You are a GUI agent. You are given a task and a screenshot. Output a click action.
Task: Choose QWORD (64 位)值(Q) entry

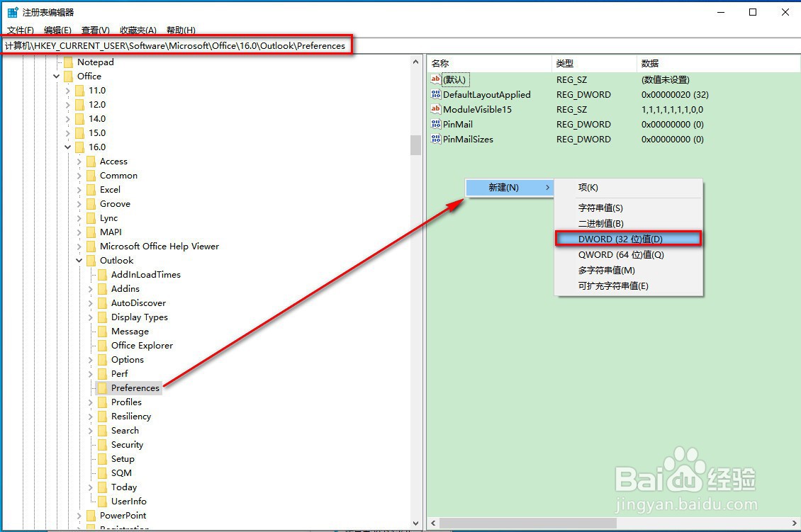tap(628, 255)
